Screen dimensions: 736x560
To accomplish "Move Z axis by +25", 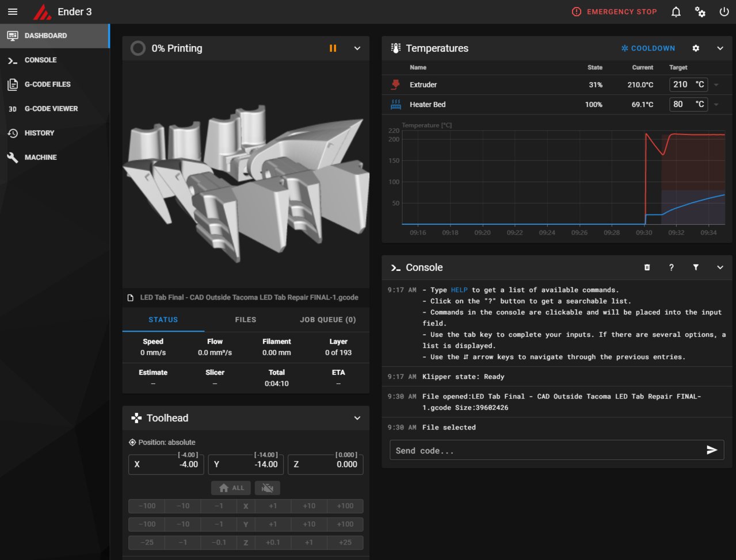I will (x=345, y=542).
